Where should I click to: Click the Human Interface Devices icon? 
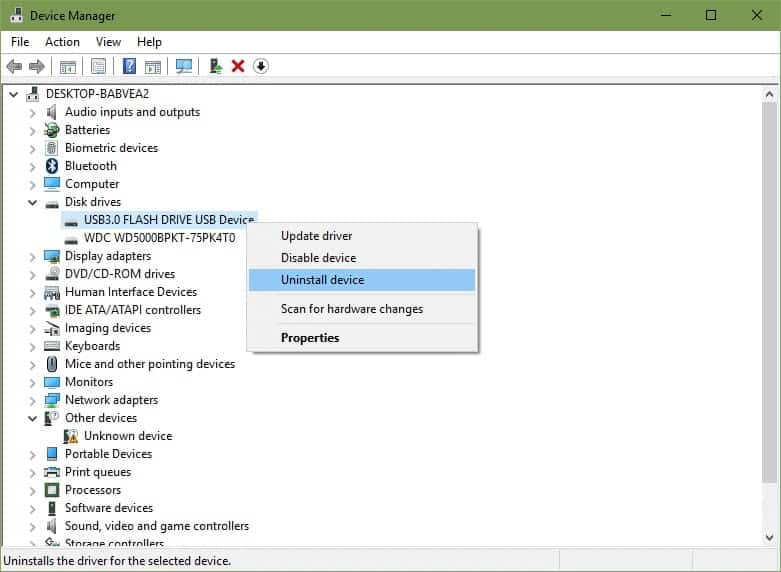tap(52, 292)
